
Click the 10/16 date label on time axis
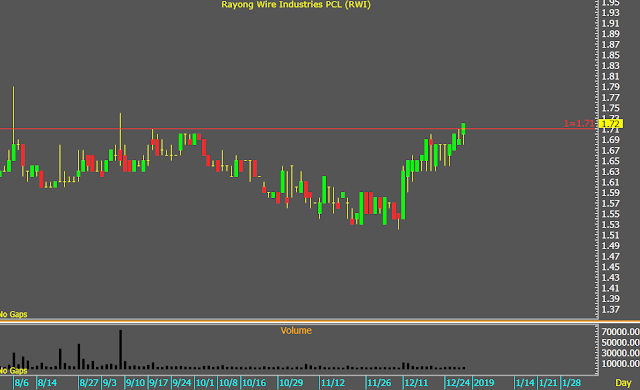point(254,383)
